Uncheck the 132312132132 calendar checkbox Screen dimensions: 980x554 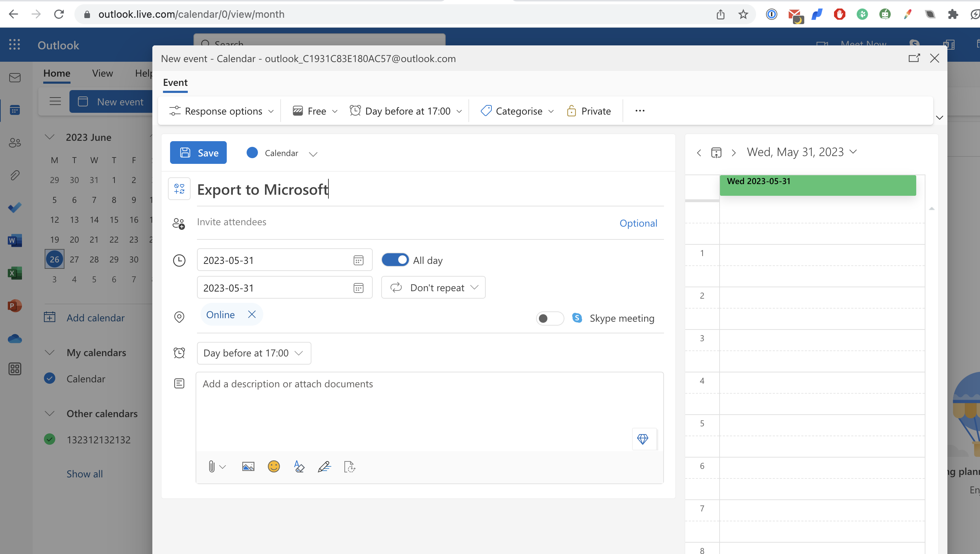click(x=50, y=439)
